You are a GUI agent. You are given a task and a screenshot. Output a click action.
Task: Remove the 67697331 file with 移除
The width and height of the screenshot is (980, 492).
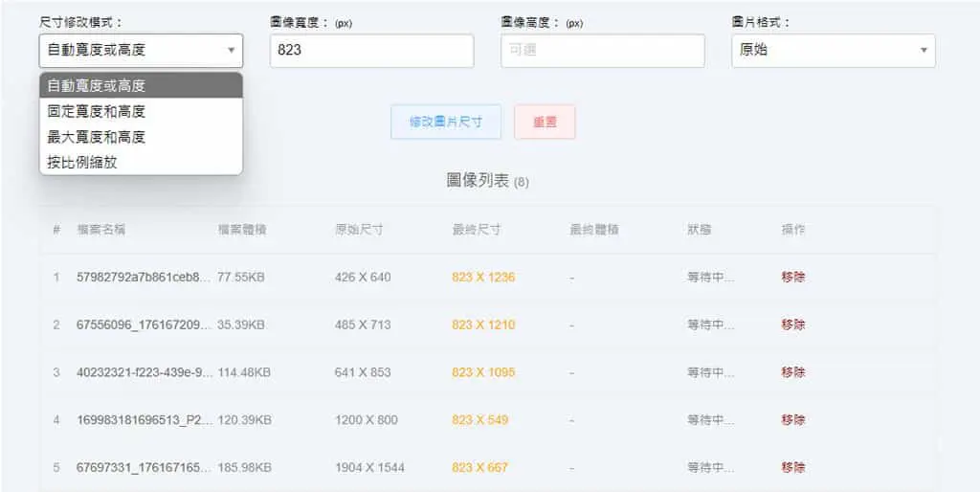point(792,467)
